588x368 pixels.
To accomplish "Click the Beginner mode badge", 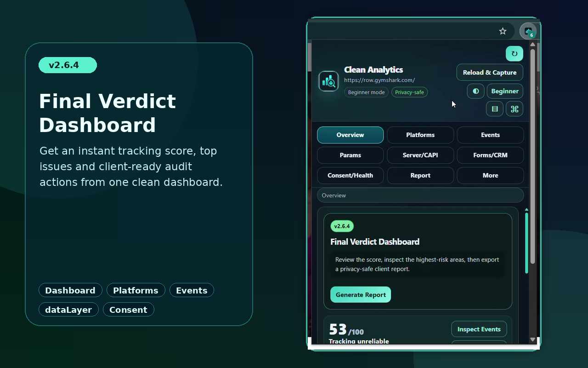I will click(x=366, y=92).
